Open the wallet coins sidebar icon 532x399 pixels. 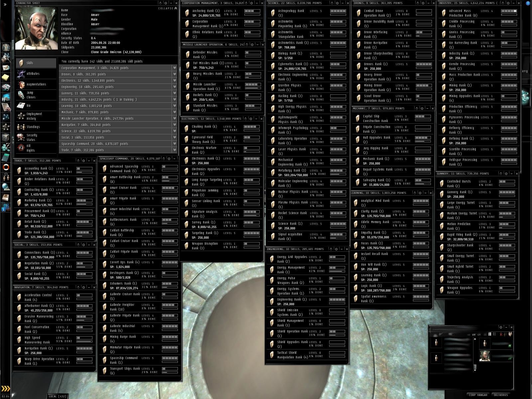pos(6,147)
